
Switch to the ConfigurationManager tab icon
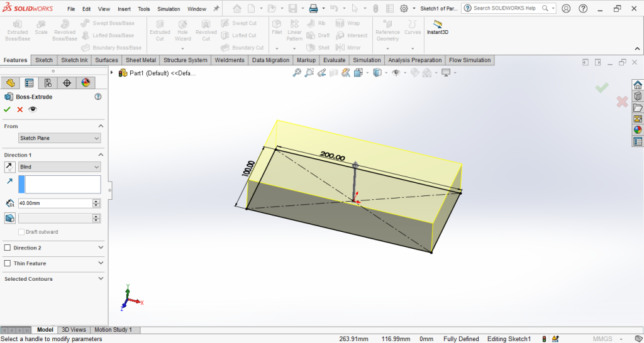coord(48,83)
